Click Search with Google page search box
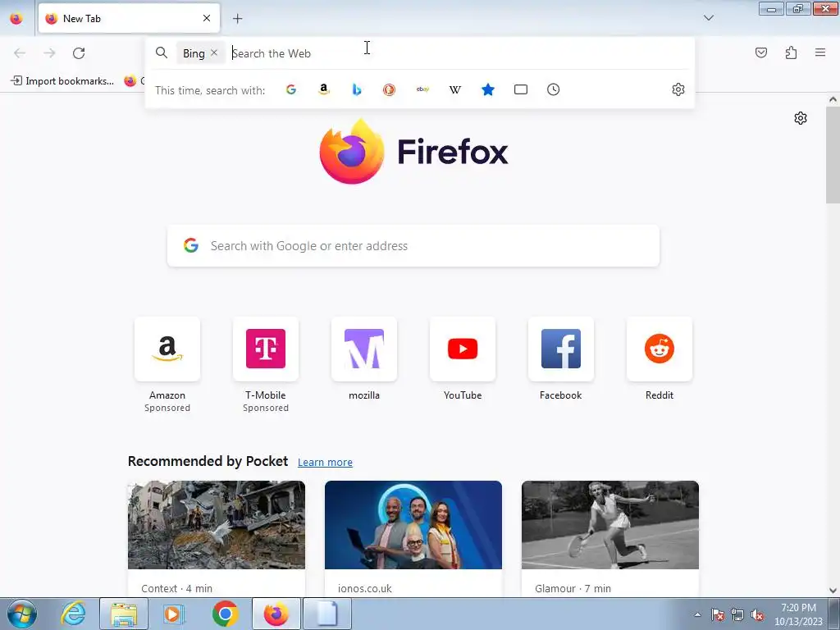This screenshot has height=630, width=840. coord(413,246)
